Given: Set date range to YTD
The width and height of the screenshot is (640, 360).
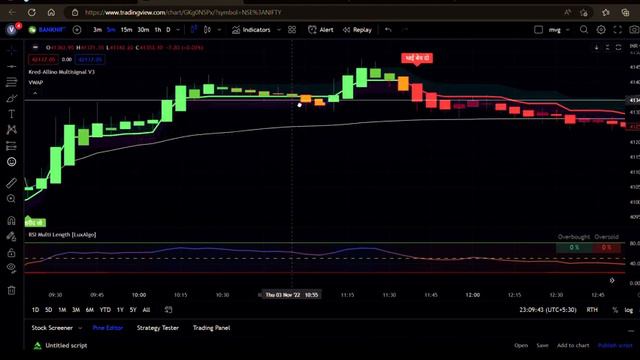Looking at the screenshot, I should (x=105, y=310).
